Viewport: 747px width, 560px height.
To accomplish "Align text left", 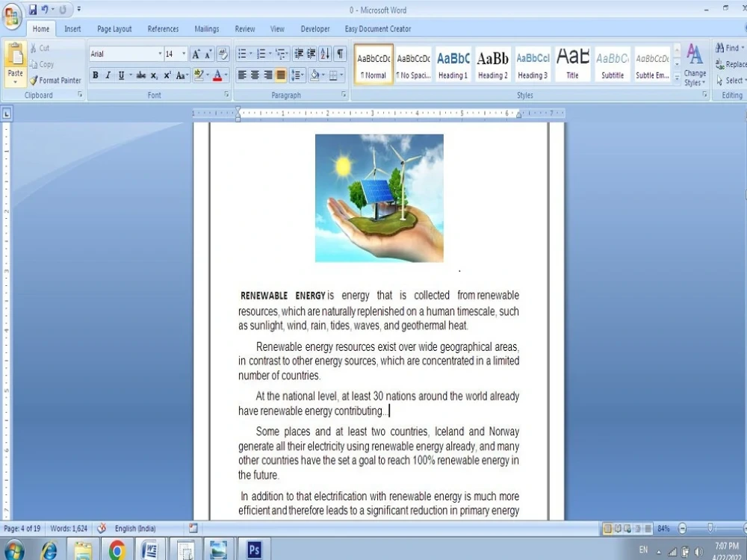I will 242,75.
